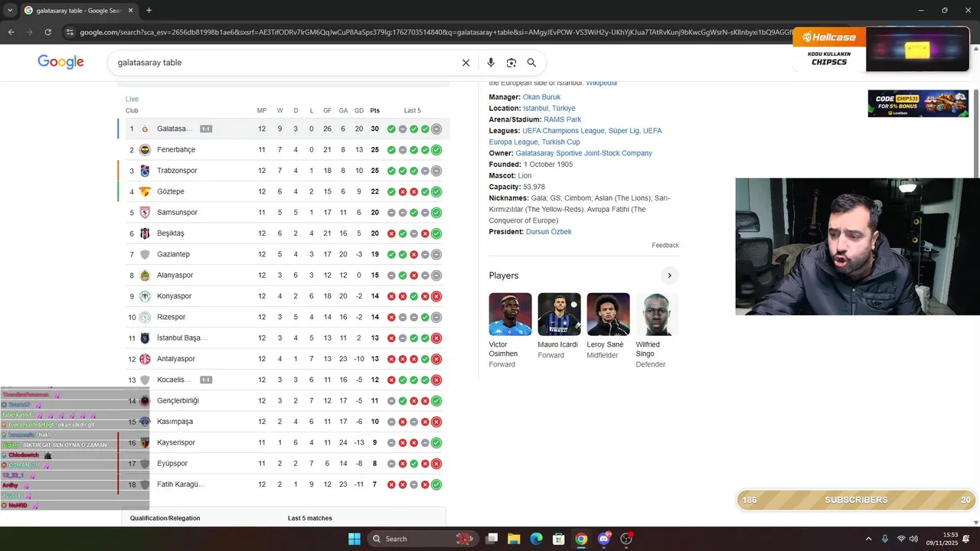The height and width of the screenshot is (551, 980).
Task: Click browser back arrow
Action: [x=11, y=32]
